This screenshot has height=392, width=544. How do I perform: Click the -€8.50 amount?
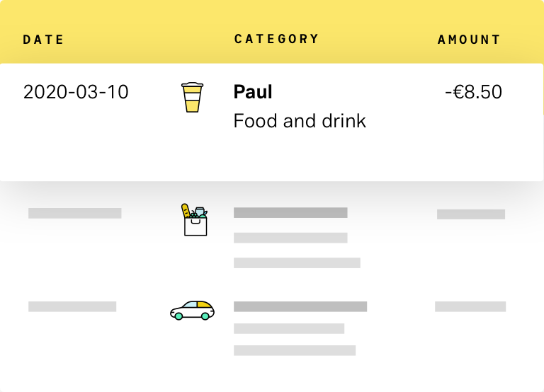pyautogui.click(x=473, y=92)
